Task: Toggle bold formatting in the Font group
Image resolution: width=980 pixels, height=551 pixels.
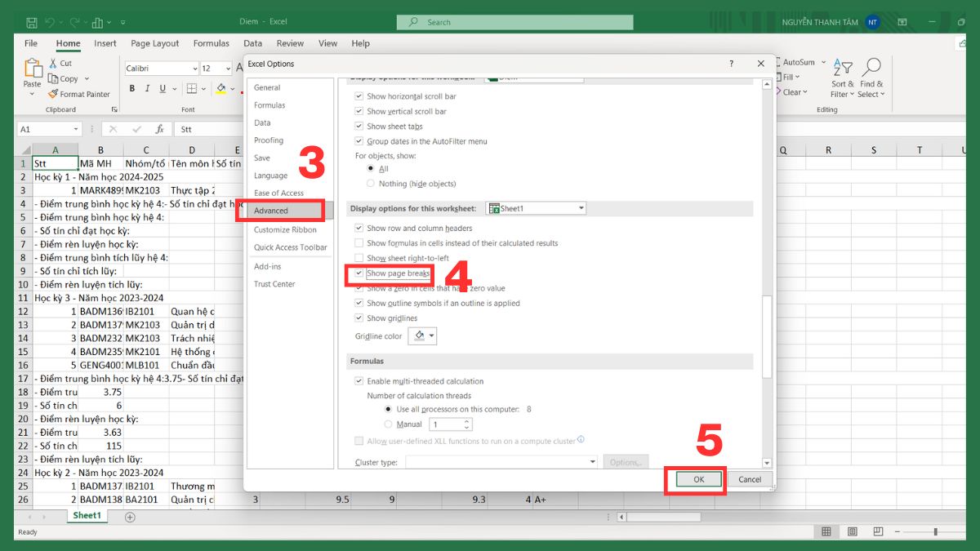Action: point(131,88)
